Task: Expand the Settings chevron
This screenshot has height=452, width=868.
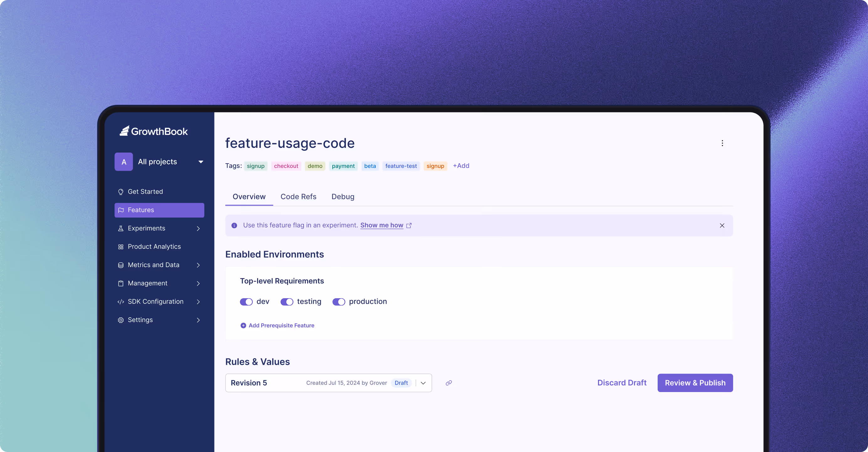Action: [x=198, y=320]
